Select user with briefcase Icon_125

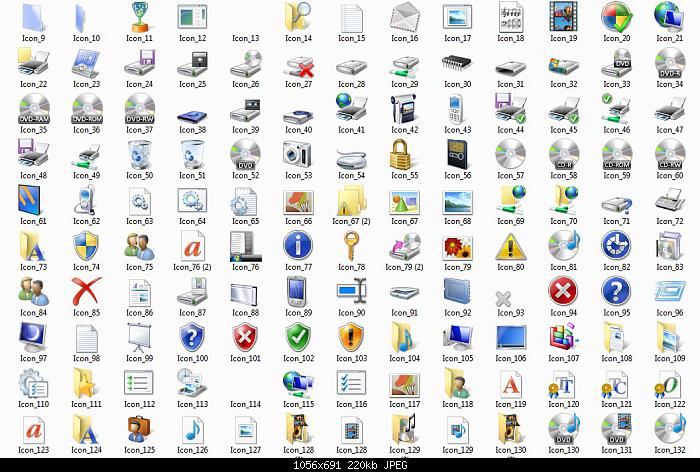139,429
